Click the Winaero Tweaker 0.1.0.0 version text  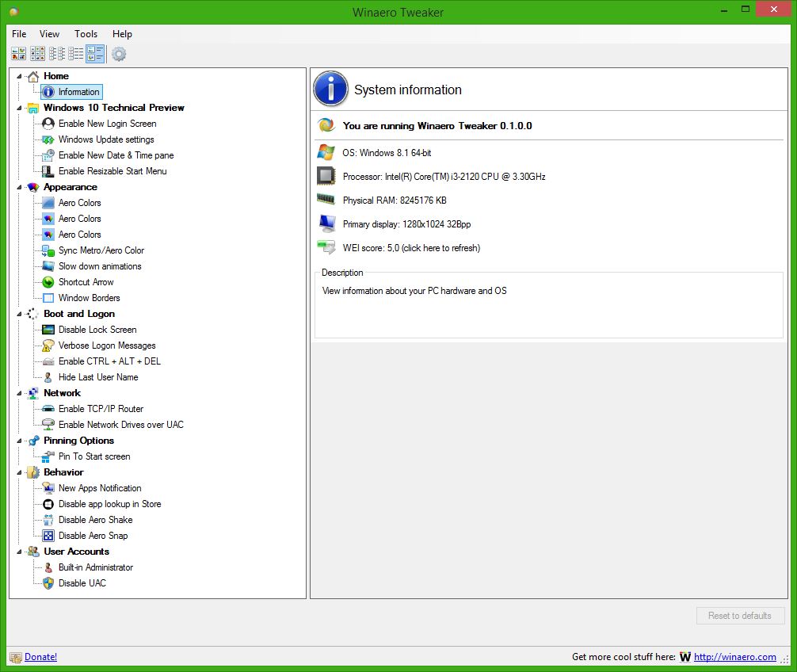tap(437, 126)
